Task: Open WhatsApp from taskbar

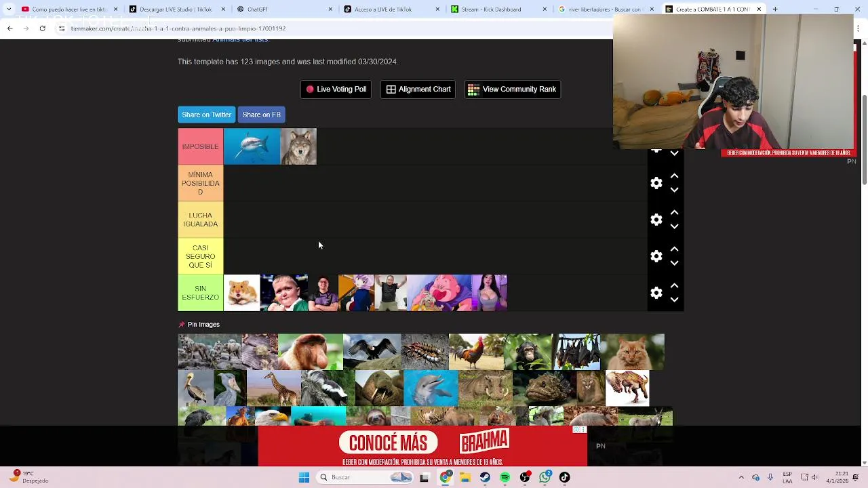Action: tap(545, 477)
